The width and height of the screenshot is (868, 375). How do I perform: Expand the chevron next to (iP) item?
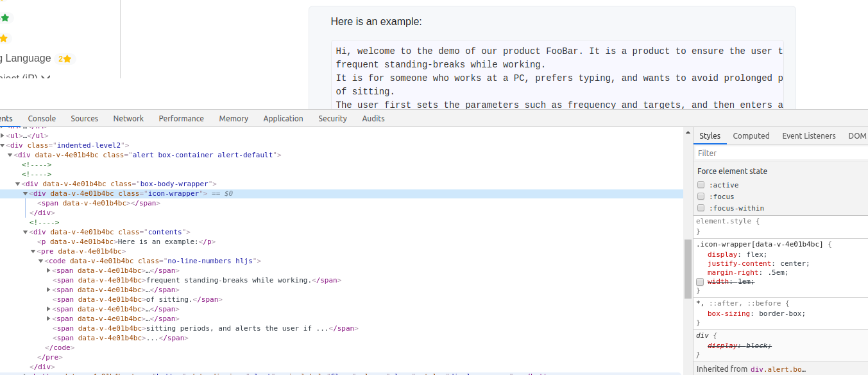coord(45,78)
